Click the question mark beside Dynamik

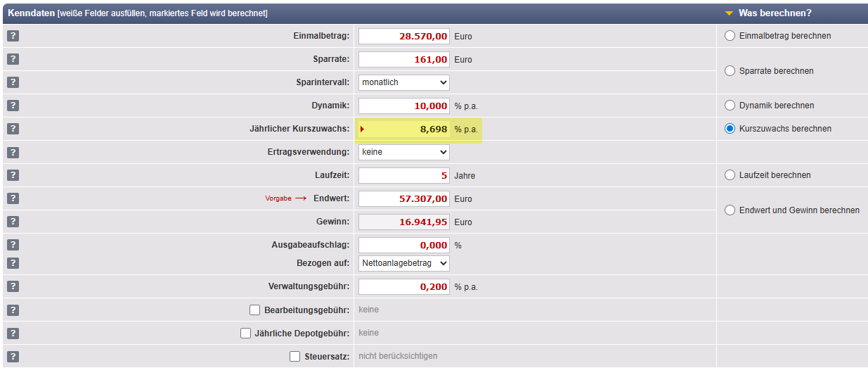[x=13, y=106]
